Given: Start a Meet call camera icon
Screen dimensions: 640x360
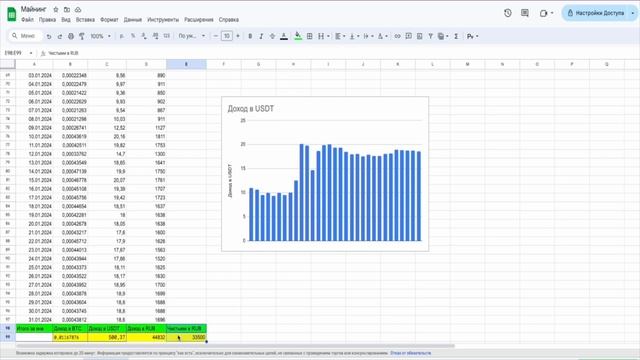Looking at the screenshot, I should point(543,13).
